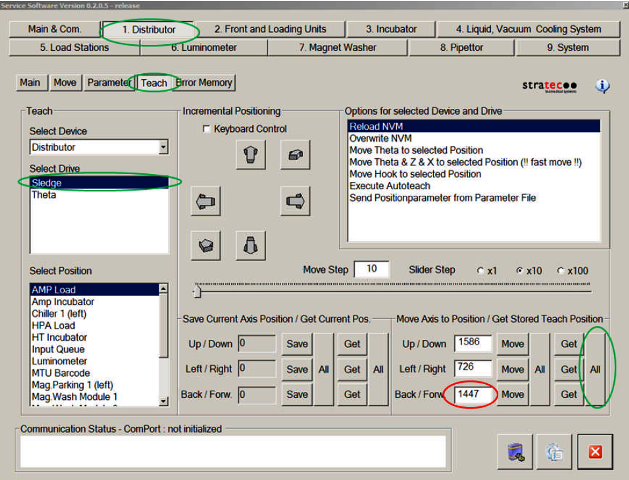Click the red X exit icon
The image size is (629, 480).
click(x=594, y=451)
